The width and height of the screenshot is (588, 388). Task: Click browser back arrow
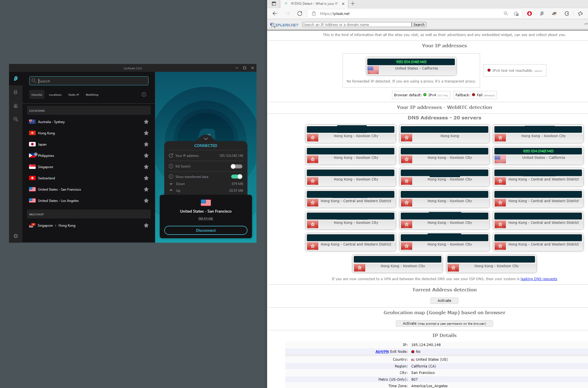(275, 14)
